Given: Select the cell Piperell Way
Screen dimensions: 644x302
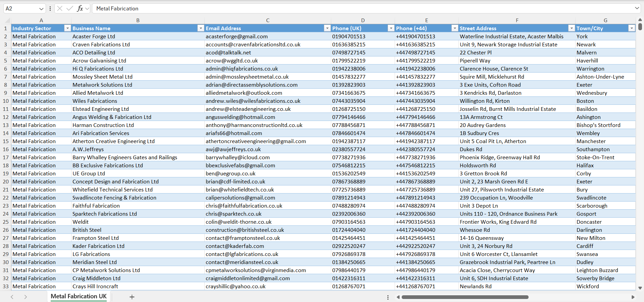Looking at the screenshot, I should click(517, 60).
